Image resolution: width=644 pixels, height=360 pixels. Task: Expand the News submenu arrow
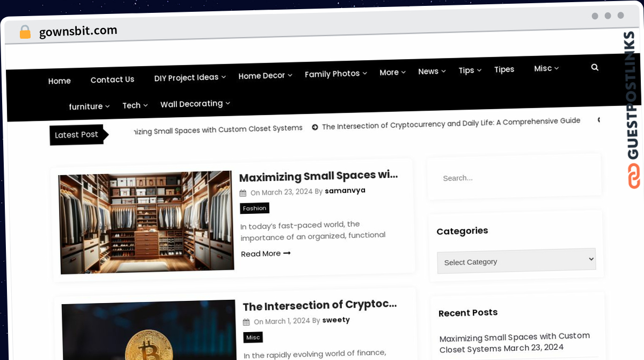pyautogui.click(x=444, y=71)
